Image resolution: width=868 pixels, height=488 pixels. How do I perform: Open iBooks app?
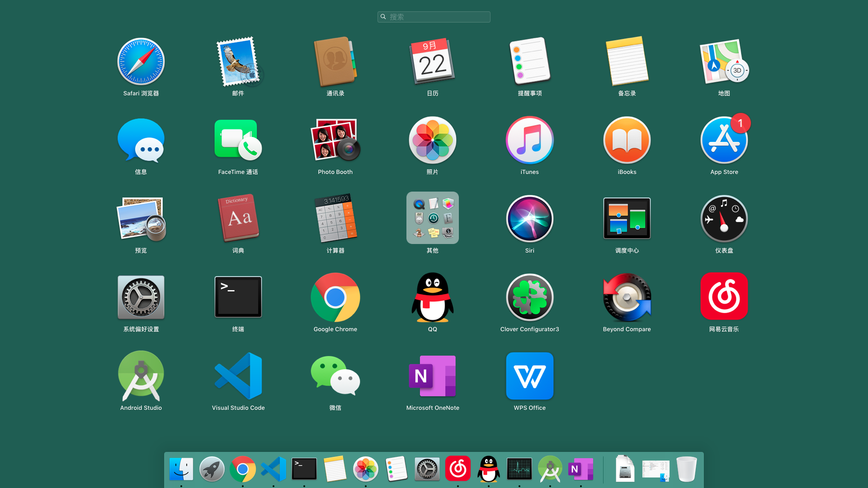click(x=627, y=140)
